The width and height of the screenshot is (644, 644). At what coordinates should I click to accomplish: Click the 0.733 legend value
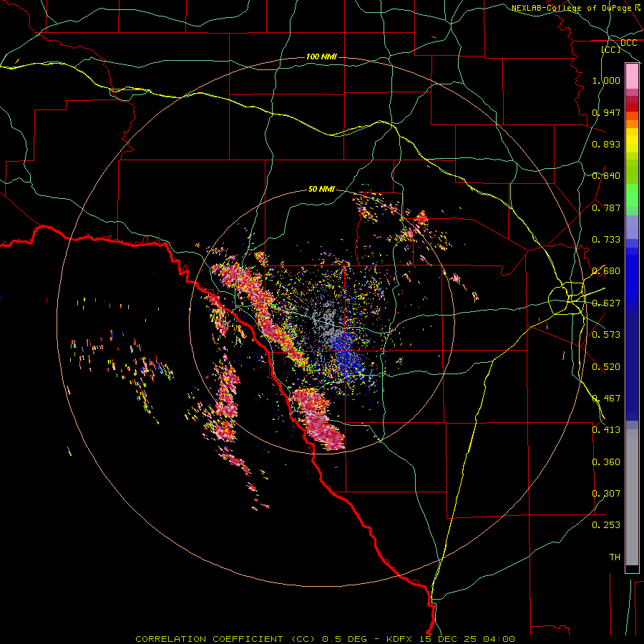[x=606, y=240]
